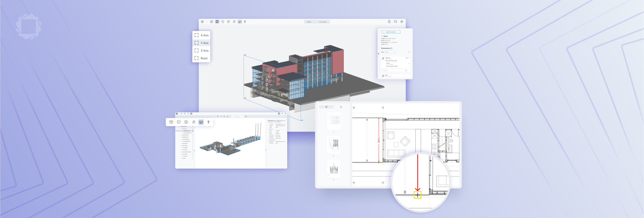The height and width of the screenshot is (218, 644).
Task: Toggle visibility of the 3RD FLOOR row
Action: [x=193, y=146]
